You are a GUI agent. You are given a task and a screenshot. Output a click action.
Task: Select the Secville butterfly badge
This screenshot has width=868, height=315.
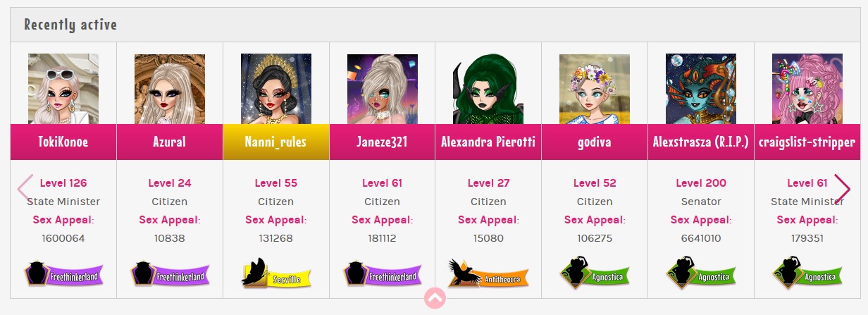click(x=276, y=273)
